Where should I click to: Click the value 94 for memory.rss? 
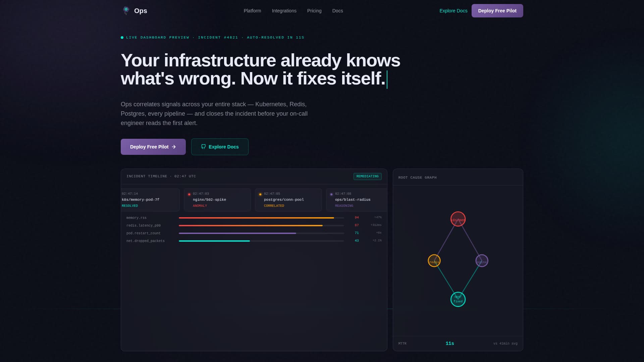click(x=357, y=218)
